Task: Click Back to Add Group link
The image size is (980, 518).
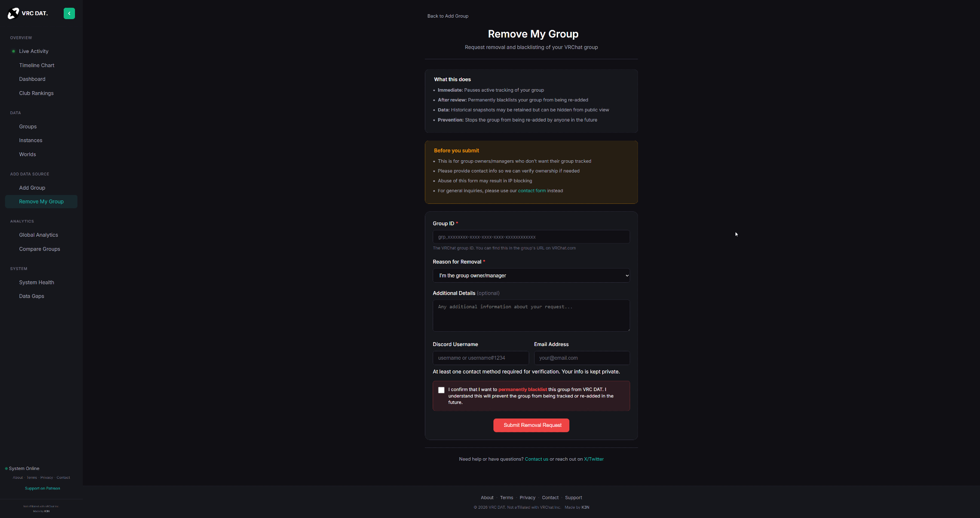Action: click(447, 16)
